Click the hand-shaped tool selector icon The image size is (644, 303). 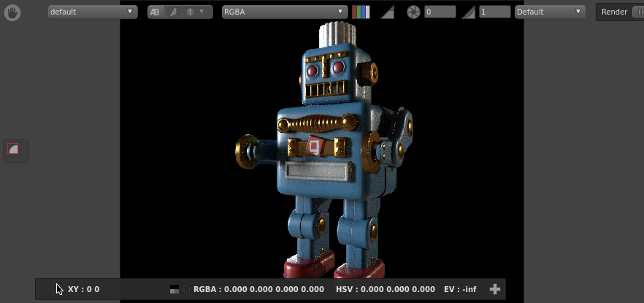coord(12,12)
